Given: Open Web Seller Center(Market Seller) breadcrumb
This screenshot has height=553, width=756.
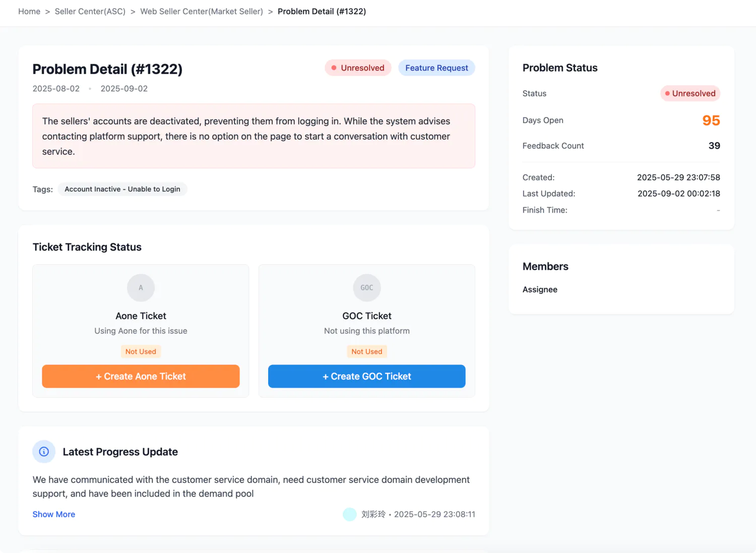Looking at the screenshot, I should pos(202,11).
